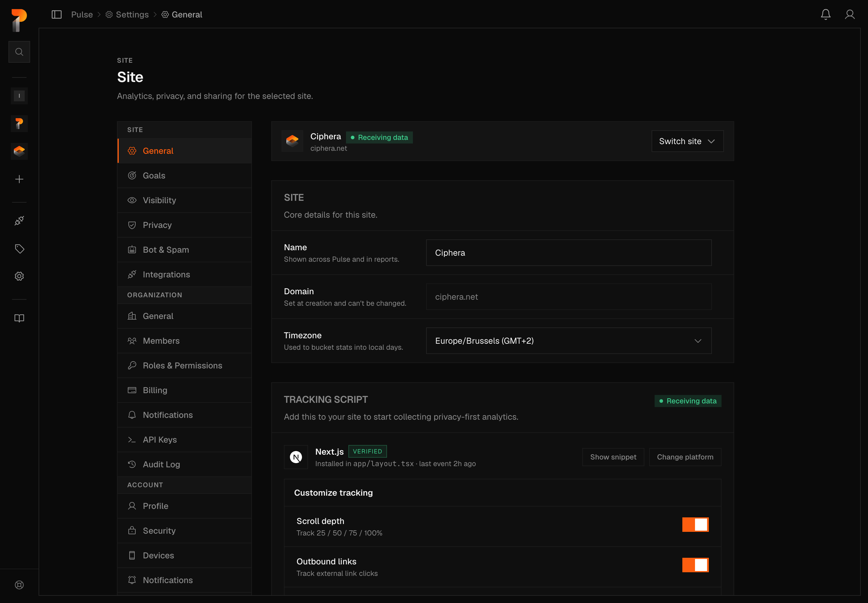Open notifications bell in the top bar
This screenshot has width=868, height=603.
tap(825, 14)
